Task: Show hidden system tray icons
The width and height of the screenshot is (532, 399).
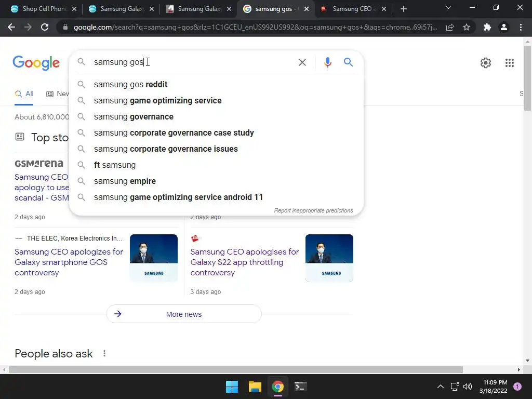Action: click(x=441, y=387)
